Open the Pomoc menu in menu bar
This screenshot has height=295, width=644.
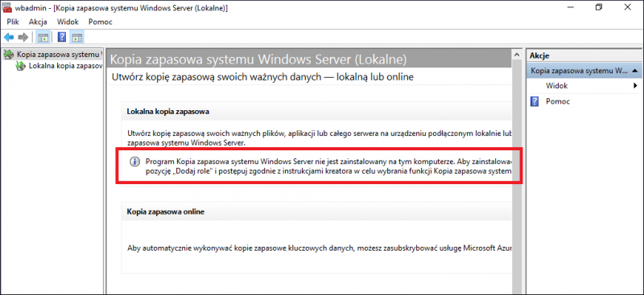point(100,22)
